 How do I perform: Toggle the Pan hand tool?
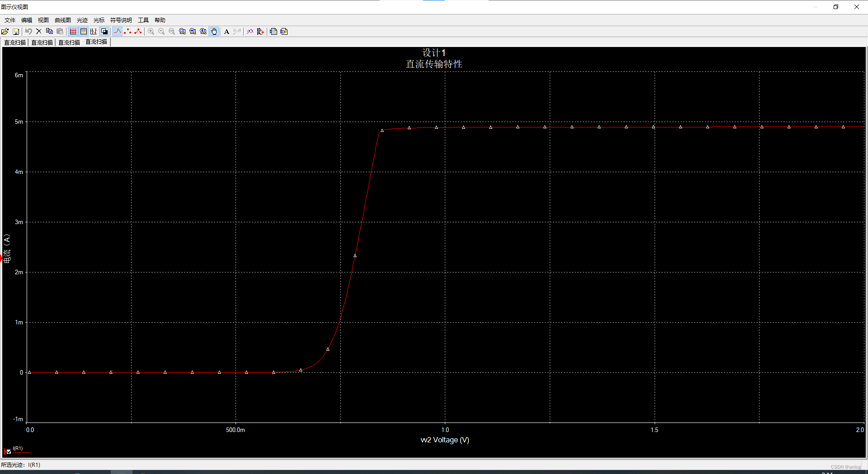[x=214, y=32]
